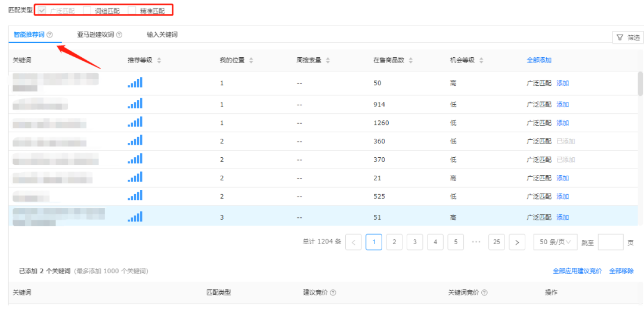Switch to 输入关键词 tab
This screenshot has width=644, height=312.
162,35
